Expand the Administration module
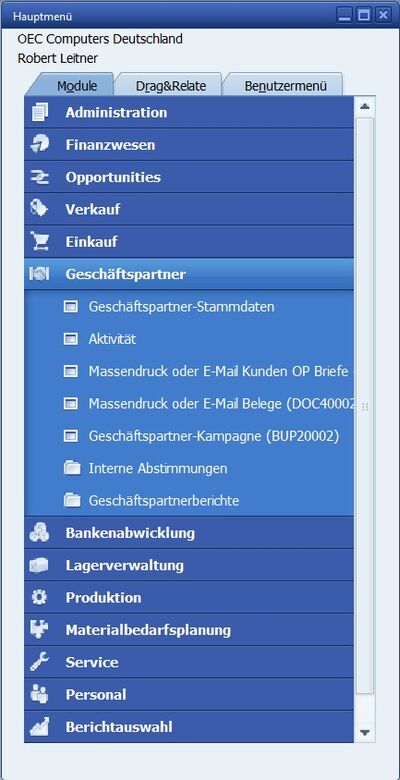400x780 pixels. pos(189,112)
